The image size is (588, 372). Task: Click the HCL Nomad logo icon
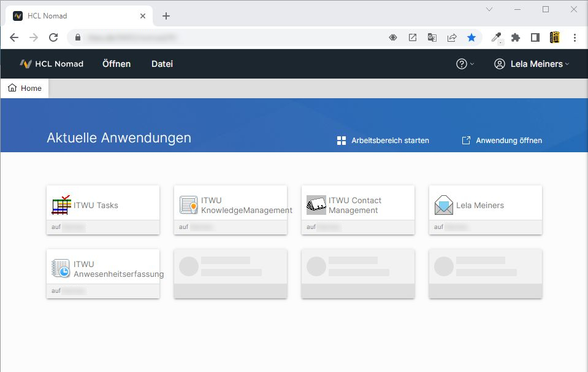(26, 64)
